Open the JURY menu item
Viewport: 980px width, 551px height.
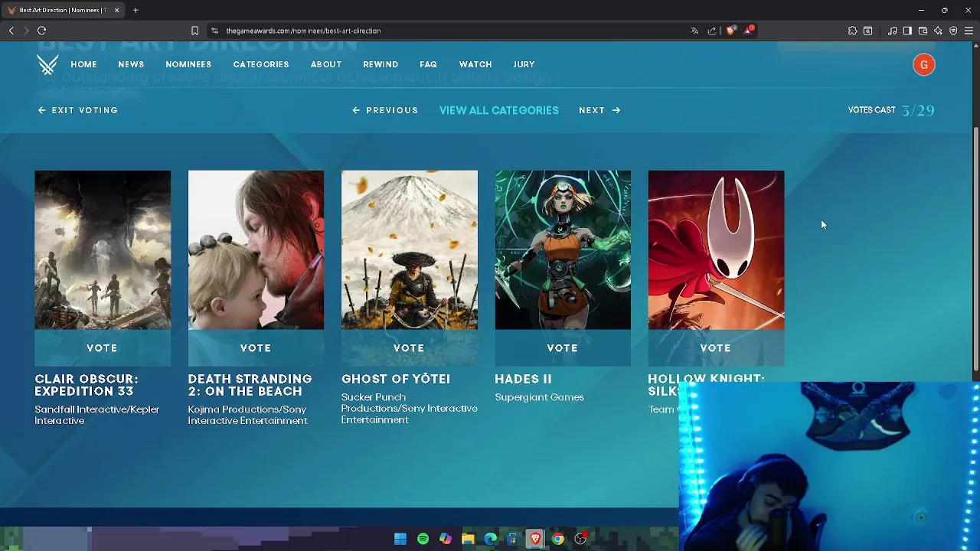524,64
